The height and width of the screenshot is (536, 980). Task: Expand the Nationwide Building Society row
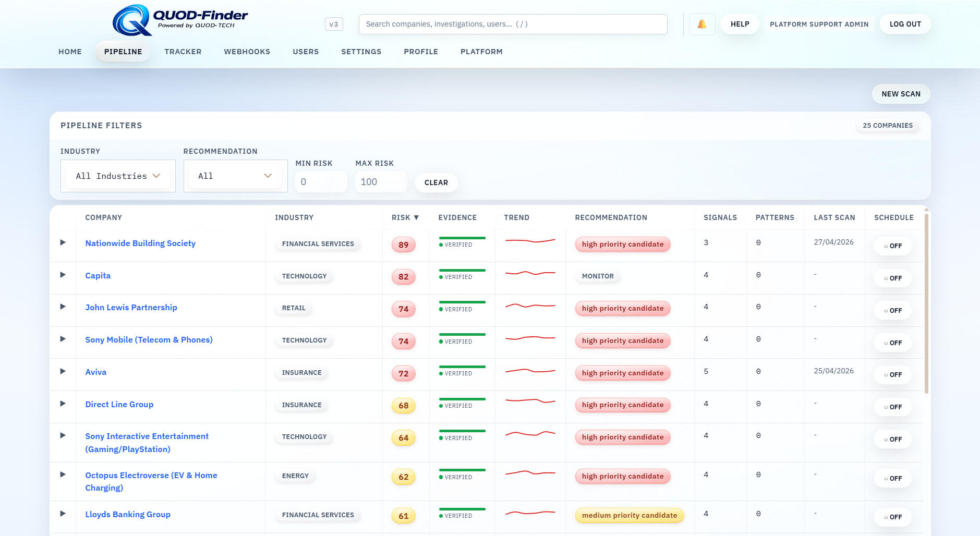pyautogui.click(x=63, y=242)
